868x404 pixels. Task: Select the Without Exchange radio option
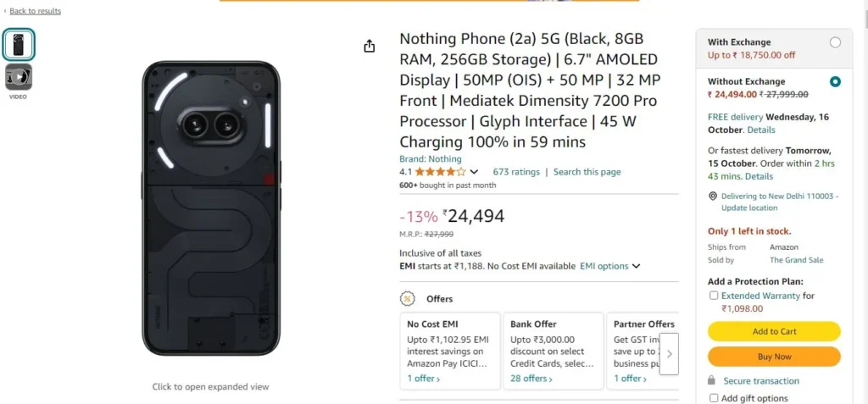coord(835,82)
